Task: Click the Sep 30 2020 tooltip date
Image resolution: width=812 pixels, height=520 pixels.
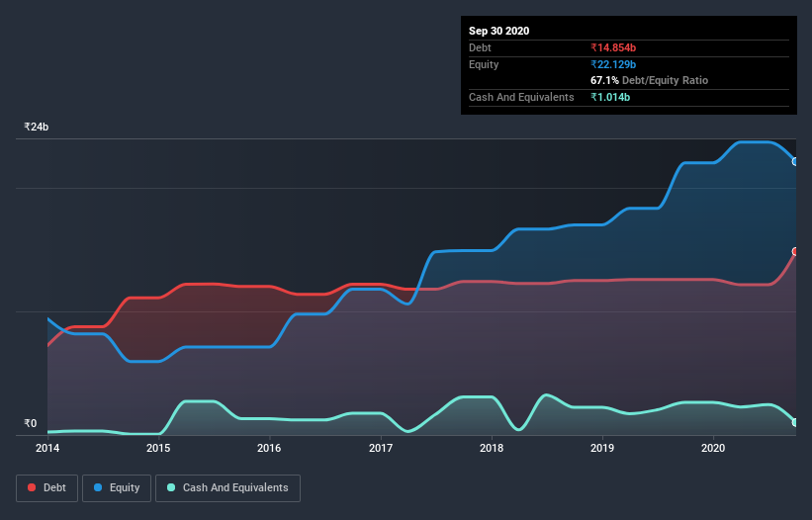Action: (x=498, y=31)
